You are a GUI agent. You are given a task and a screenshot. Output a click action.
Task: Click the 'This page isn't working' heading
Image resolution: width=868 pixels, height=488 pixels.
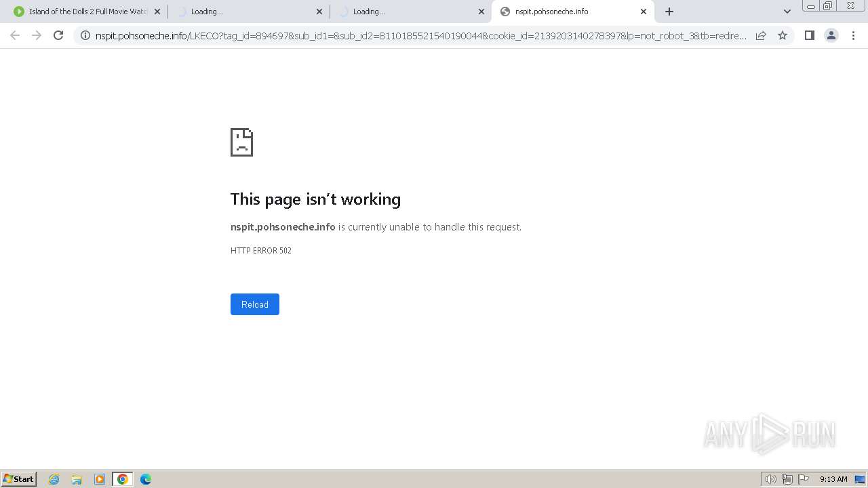(315, 199)
